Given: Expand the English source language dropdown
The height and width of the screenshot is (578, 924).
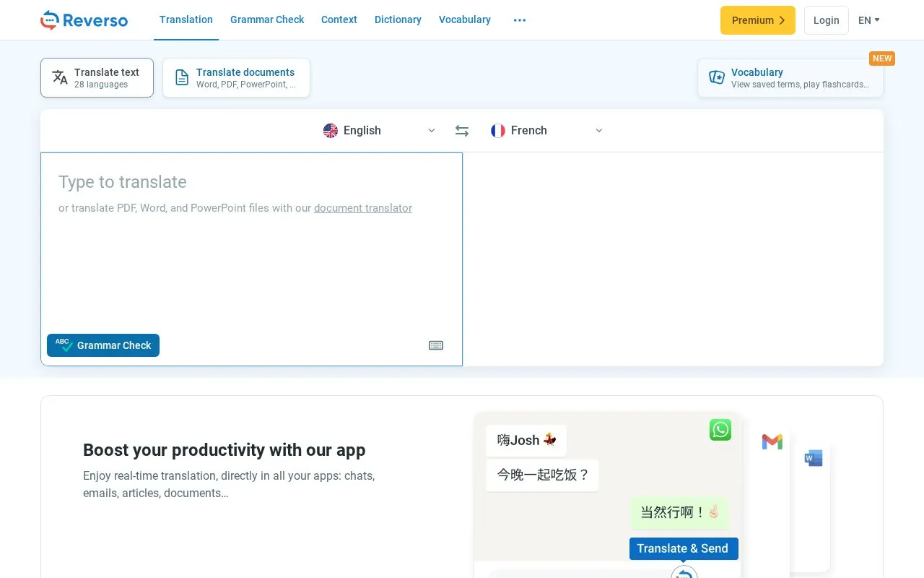Looking at the screenshot, I should click(380, 131).
